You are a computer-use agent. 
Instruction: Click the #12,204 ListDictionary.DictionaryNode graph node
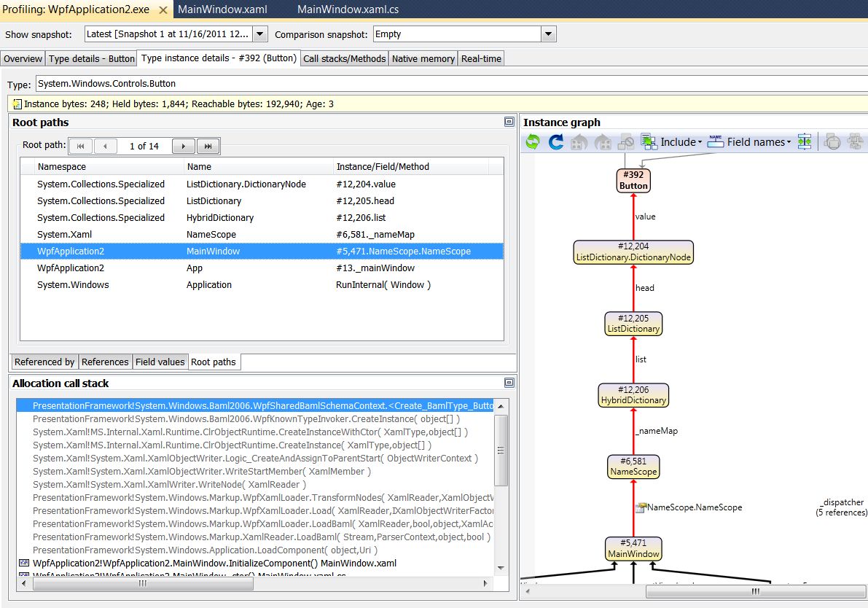(633, 252)
